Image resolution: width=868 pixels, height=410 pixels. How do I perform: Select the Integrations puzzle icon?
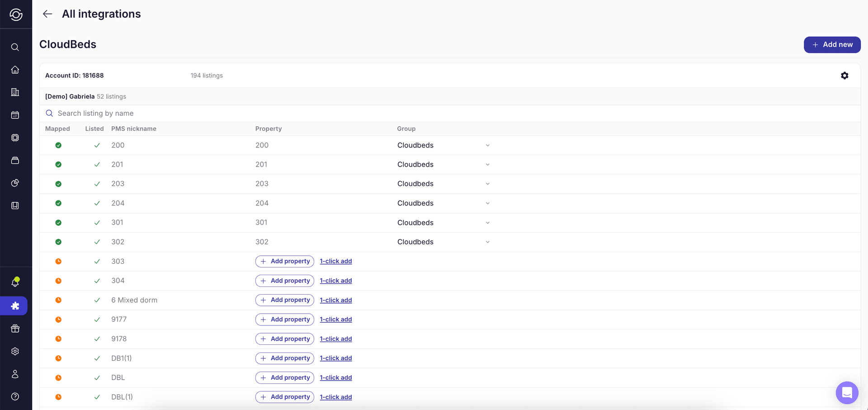pyautogui.click(x=15, y=306)
